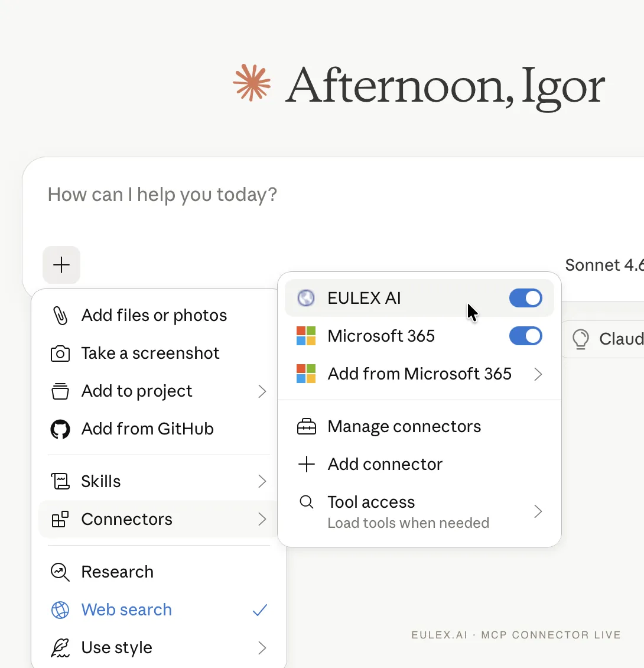Viewport: 644px width, 668px height.
Task: Click the Load tools when needed subtitle
Action: coord(408,523)
